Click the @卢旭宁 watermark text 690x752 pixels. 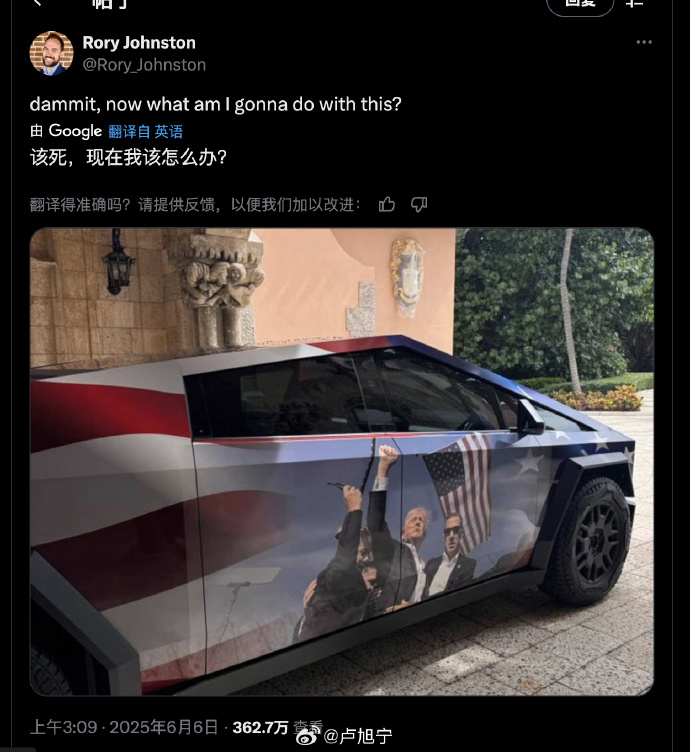(358, 736)
